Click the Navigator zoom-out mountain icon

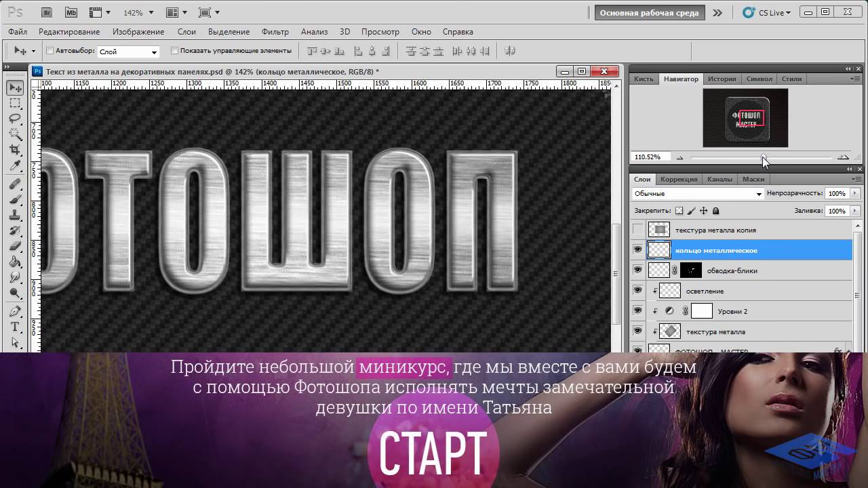pyautogui.click(x=679, y=157)
